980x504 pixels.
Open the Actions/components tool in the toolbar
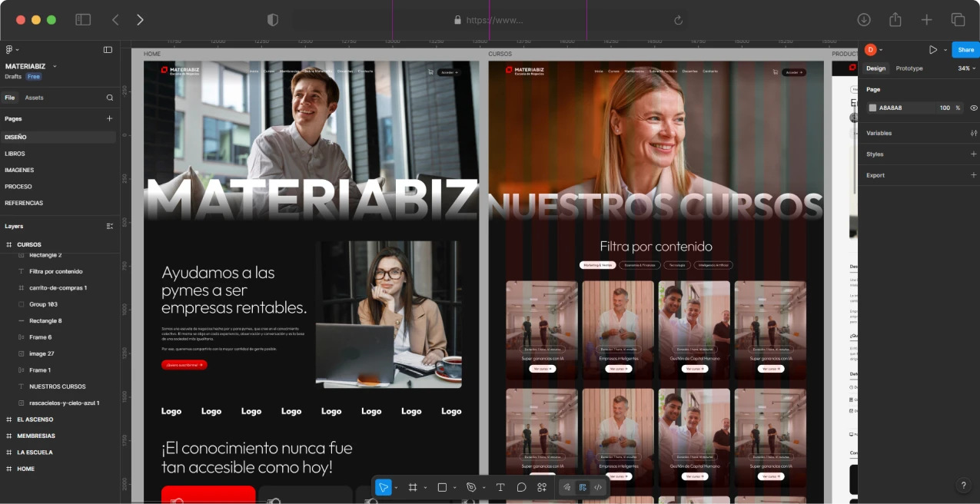click(542, 487)
